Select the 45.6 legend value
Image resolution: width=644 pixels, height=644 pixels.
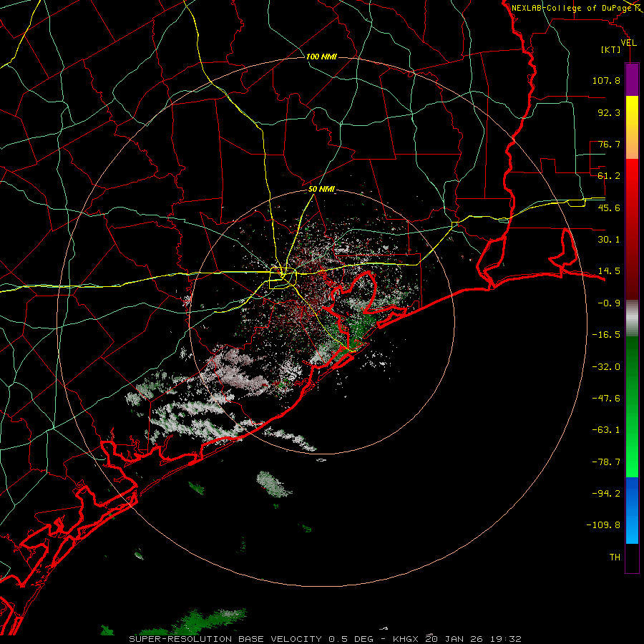click(609, 208)
